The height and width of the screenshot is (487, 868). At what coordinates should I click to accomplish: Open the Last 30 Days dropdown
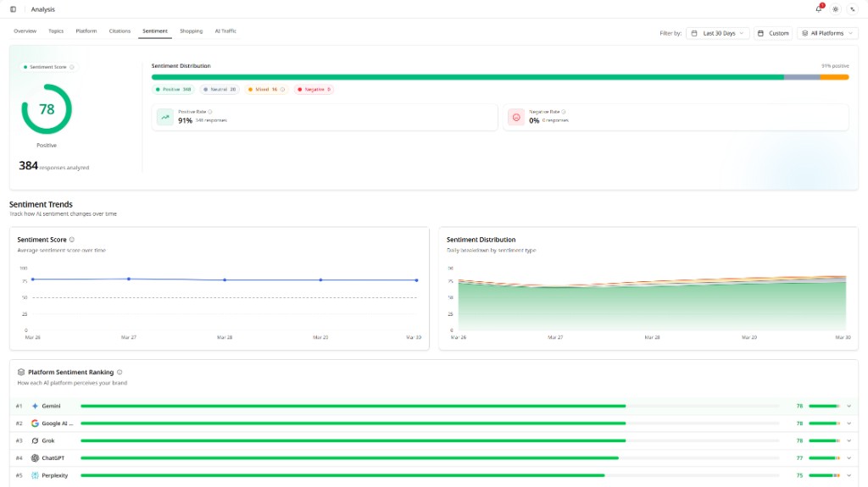point(717,33)
